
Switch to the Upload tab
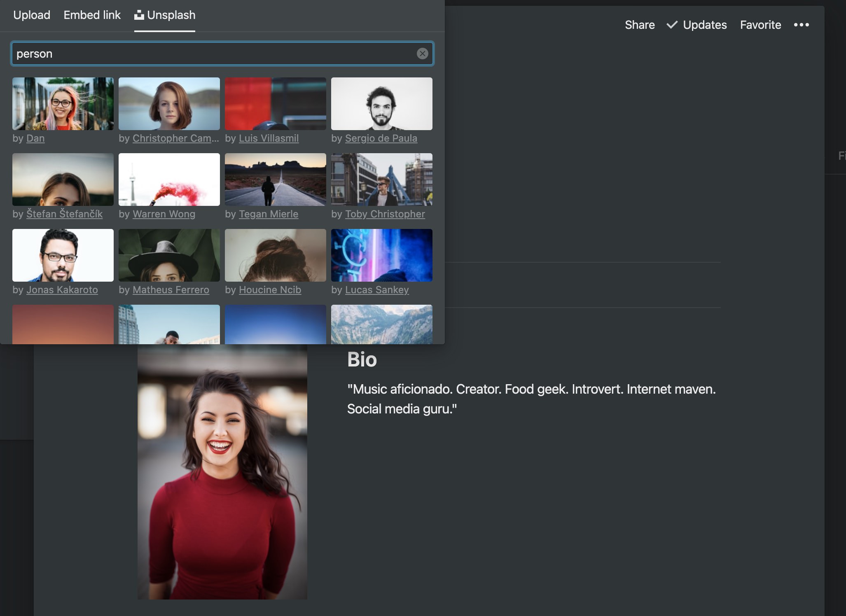click(x=32, y=15)
